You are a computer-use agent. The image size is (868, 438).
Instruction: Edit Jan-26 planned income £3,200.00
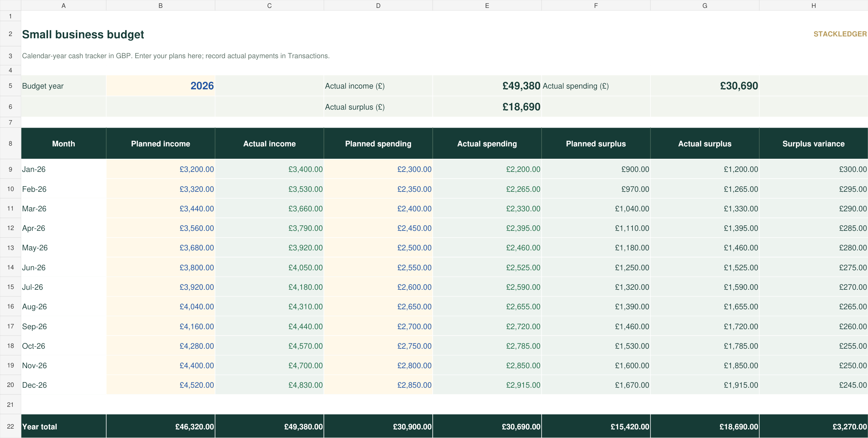pos(160,169)
